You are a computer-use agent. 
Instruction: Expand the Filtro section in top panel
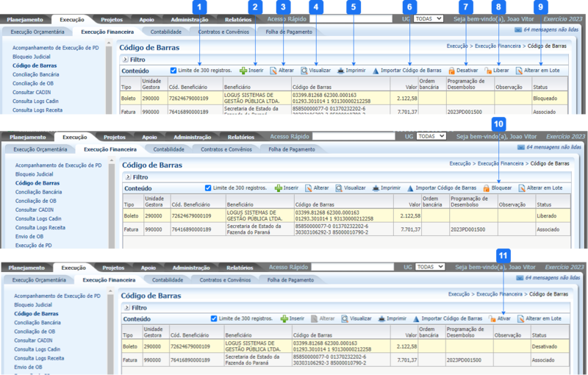(x=126, y=59)
